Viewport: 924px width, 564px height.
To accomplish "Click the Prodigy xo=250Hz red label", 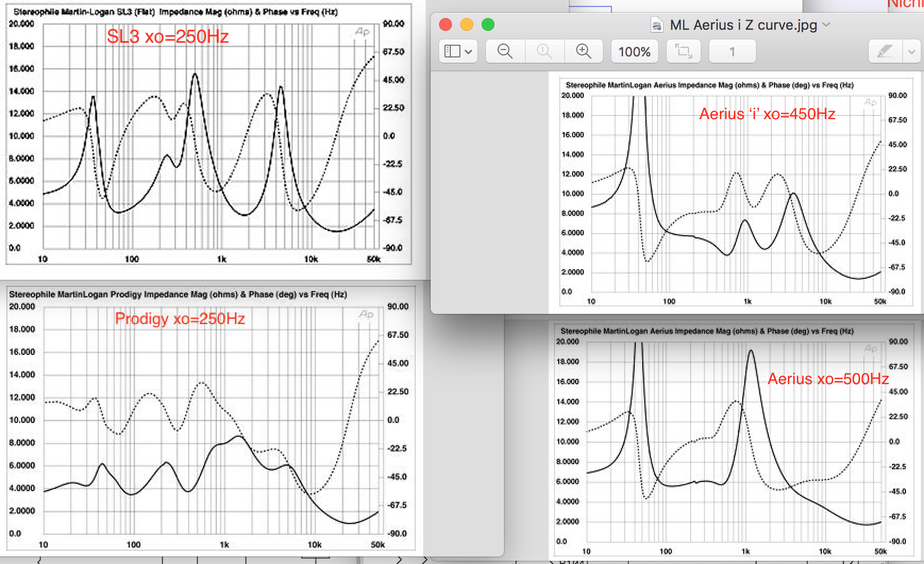I will 180,319.
